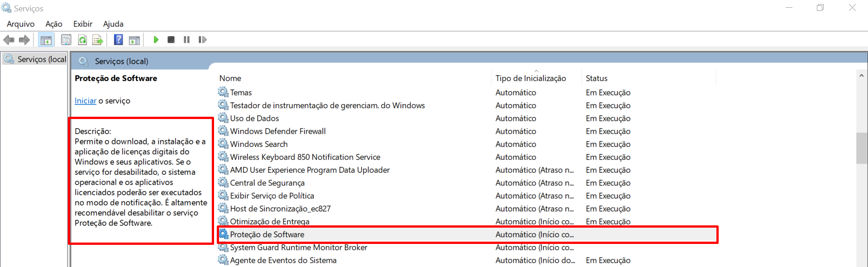The width and height of the screenshot is (868, 267).
Task: Click gear icon beside Agente de Eventos do Sistema
Action: pos(223,260)
